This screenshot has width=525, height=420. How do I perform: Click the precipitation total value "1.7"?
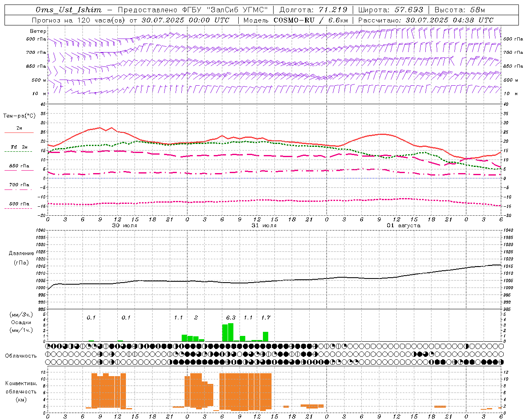(x=266, y=317)
